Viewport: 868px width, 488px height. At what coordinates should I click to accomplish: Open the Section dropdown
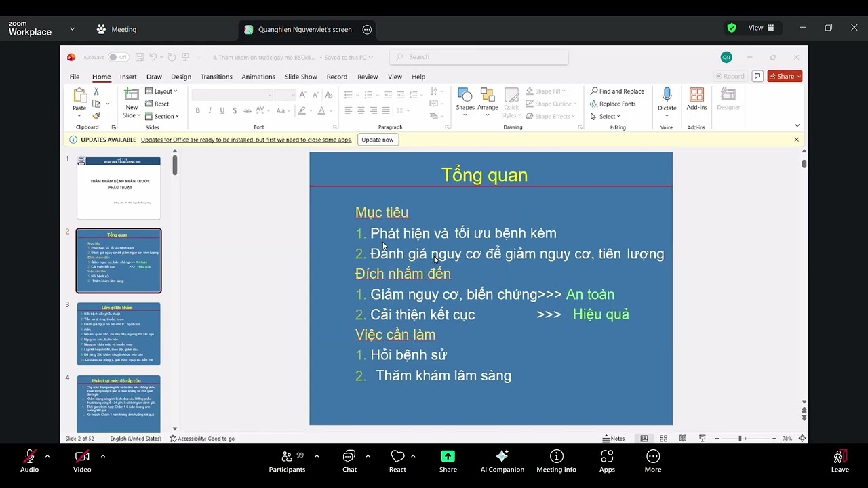162,116
